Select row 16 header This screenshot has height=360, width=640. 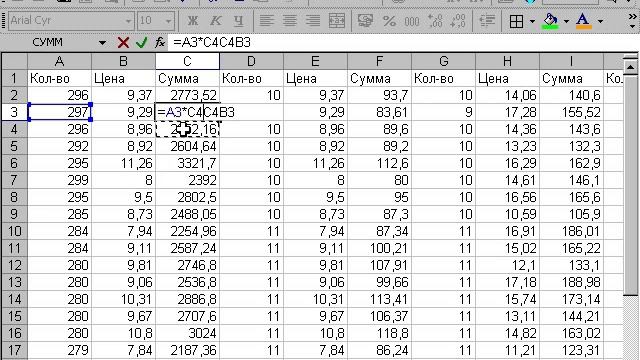[x=14, y=333]
